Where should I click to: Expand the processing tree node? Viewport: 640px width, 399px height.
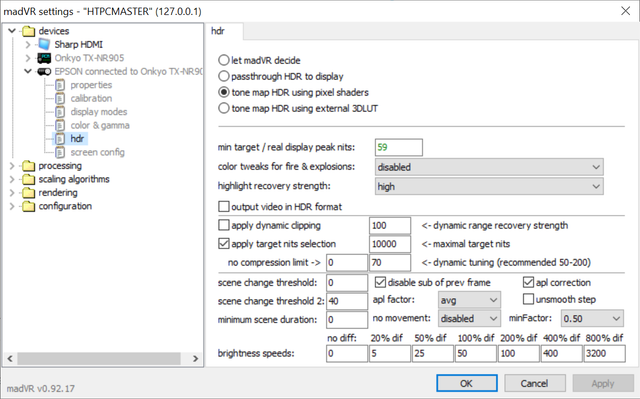[x=12, y=166]
